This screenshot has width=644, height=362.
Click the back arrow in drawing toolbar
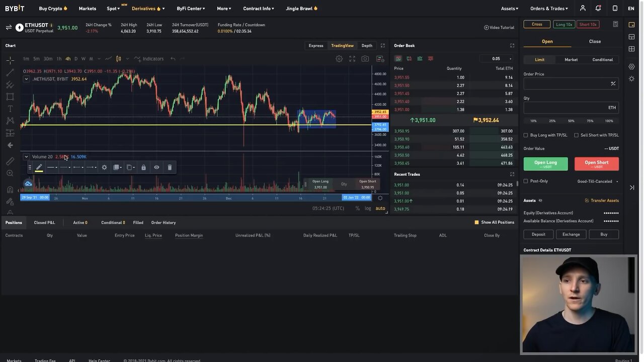tap(10, 145)
